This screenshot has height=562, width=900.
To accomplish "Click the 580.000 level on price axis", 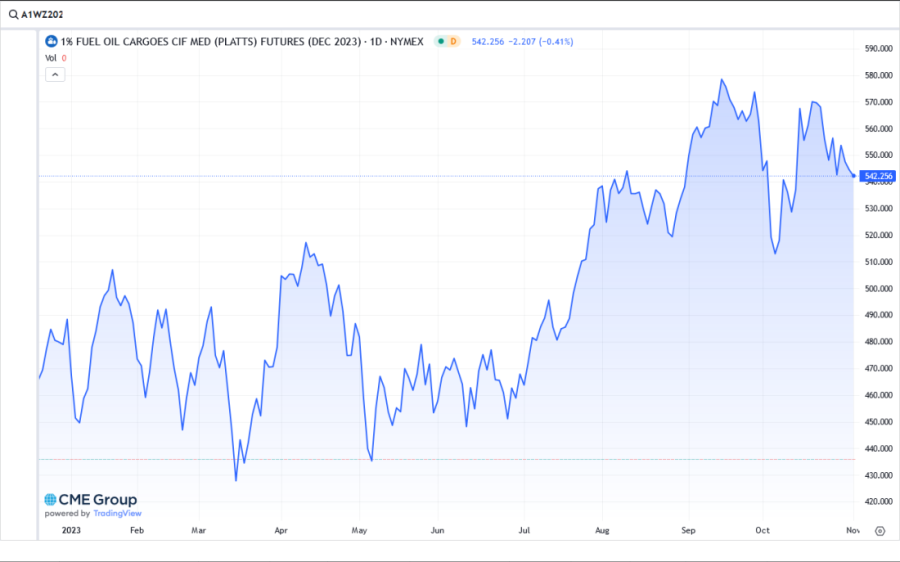I will coord(876,75).
